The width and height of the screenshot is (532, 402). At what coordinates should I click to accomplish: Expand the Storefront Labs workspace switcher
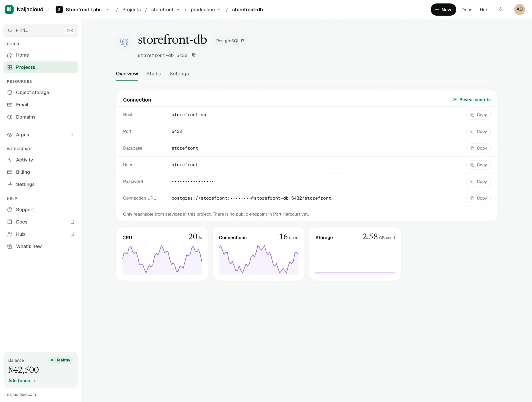click(82, 9)
